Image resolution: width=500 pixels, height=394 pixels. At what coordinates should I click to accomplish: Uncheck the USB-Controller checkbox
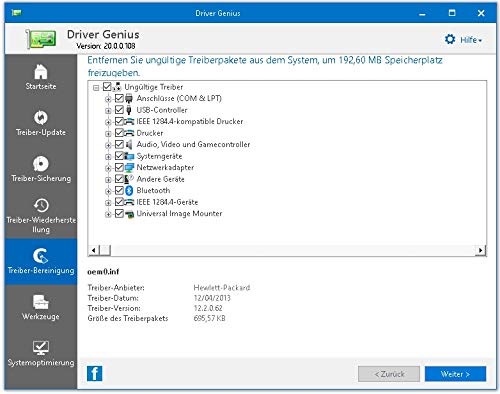[x=119, y=109]
